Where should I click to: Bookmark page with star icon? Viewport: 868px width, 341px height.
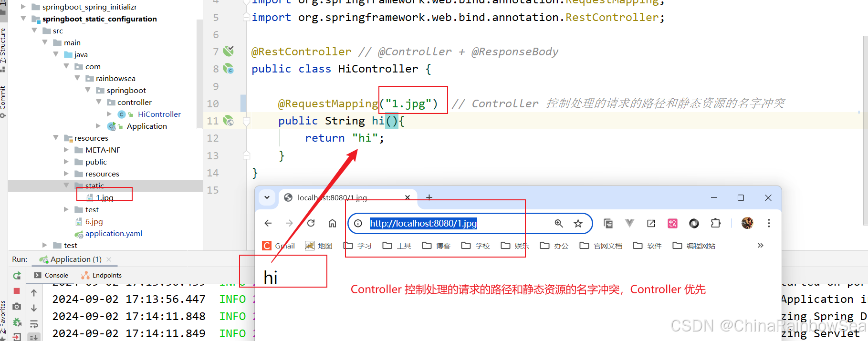coord(578,223)
